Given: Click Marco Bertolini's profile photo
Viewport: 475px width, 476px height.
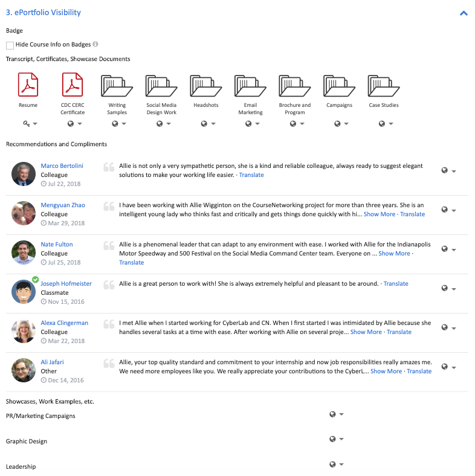Looking at the screenshot, I should pyautogui.click(x=24, y=173).
